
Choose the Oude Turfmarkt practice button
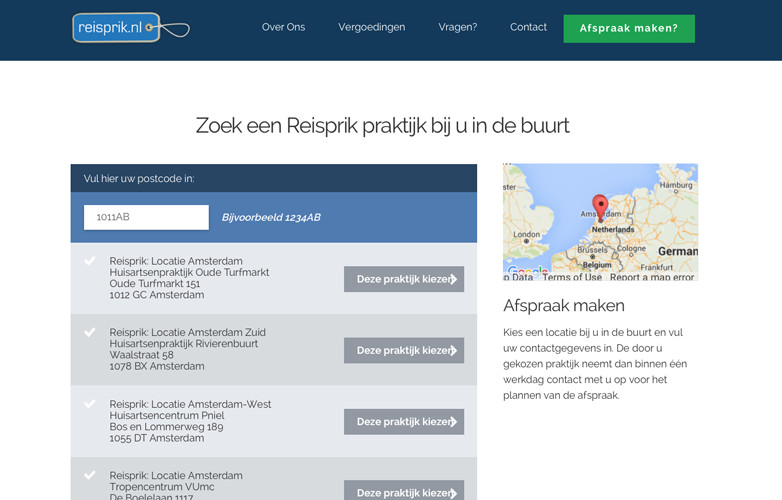click(x=404, y=279)
